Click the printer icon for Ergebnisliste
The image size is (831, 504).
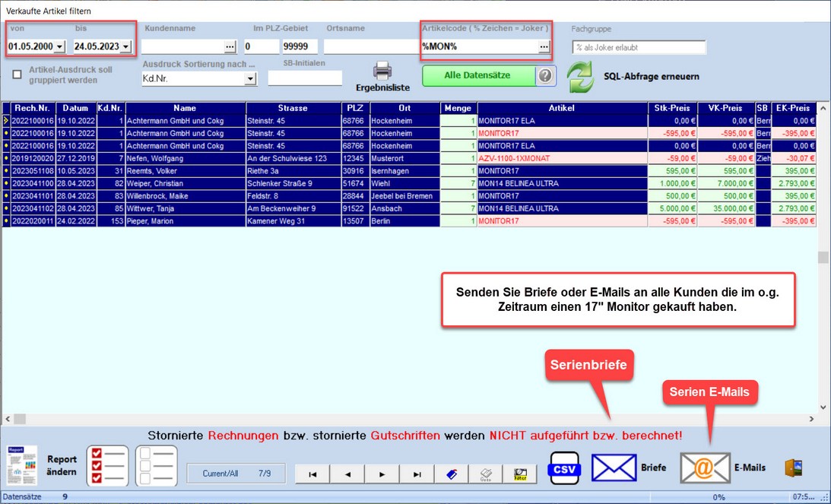tap(382, 71)
